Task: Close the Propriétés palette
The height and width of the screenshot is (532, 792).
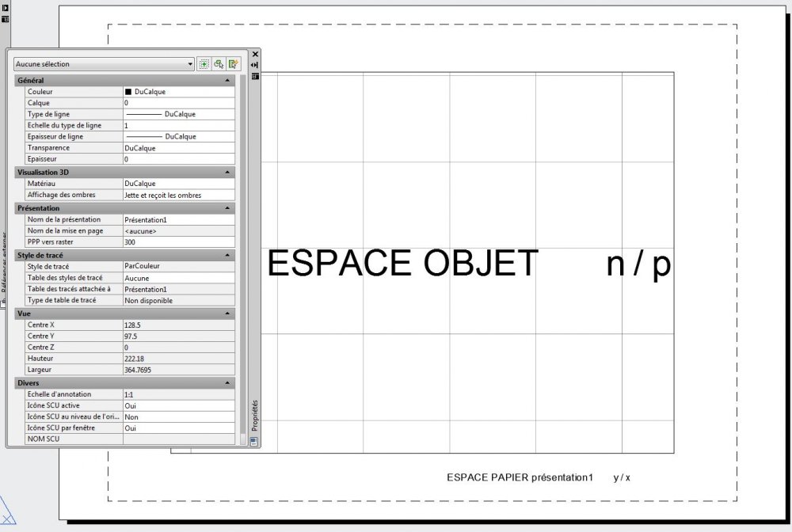Action: click(255, 54)
